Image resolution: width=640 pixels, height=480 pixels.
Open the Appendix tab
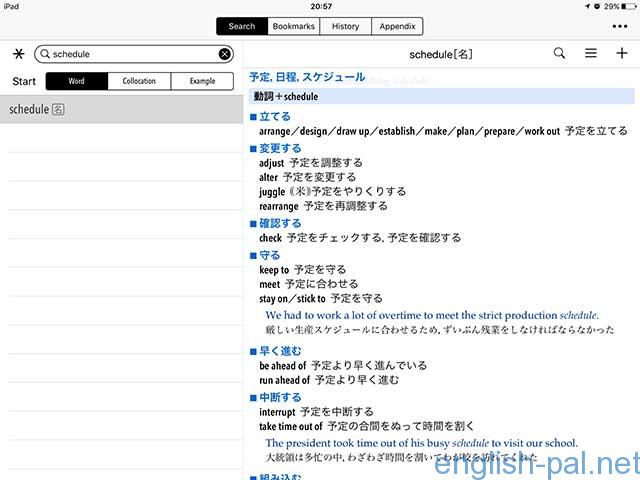point(397,26)
